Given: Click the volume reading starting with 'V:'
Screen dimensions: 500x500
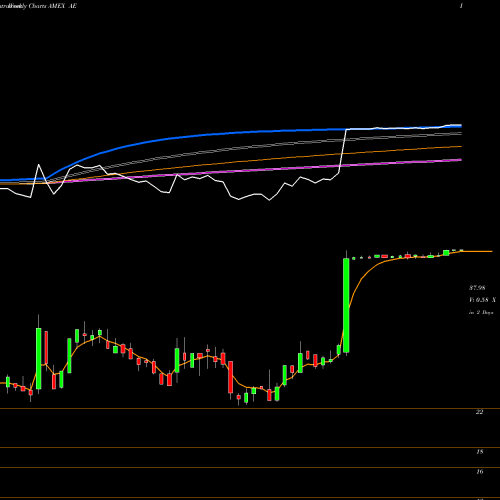Looking at the screenshot, I should point(482,300).
